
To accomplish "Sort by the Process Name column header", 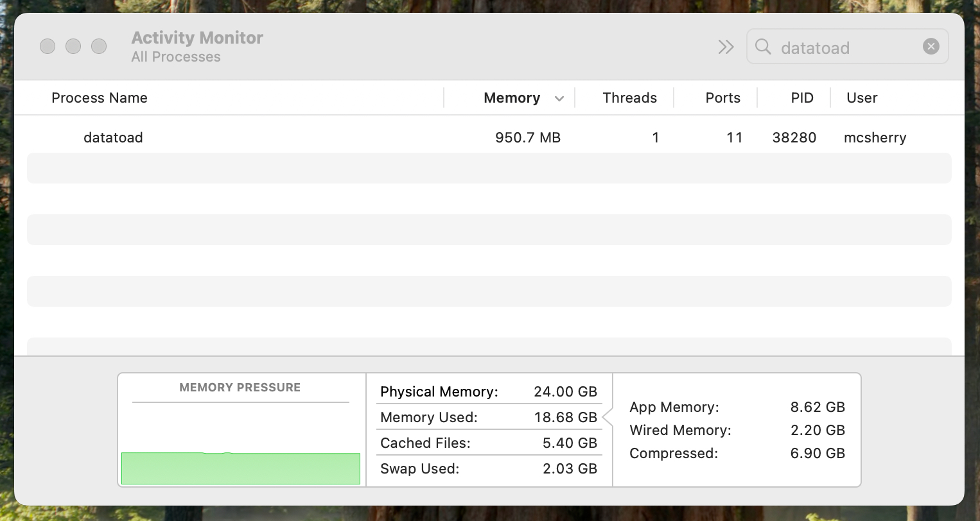I will (x=100, y=98).
